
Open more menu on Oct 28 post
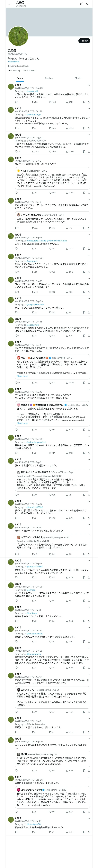[x=89, y=108]
